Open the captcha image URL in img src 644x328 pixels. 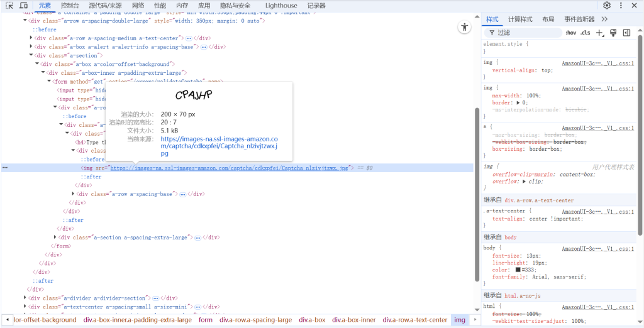229,168
